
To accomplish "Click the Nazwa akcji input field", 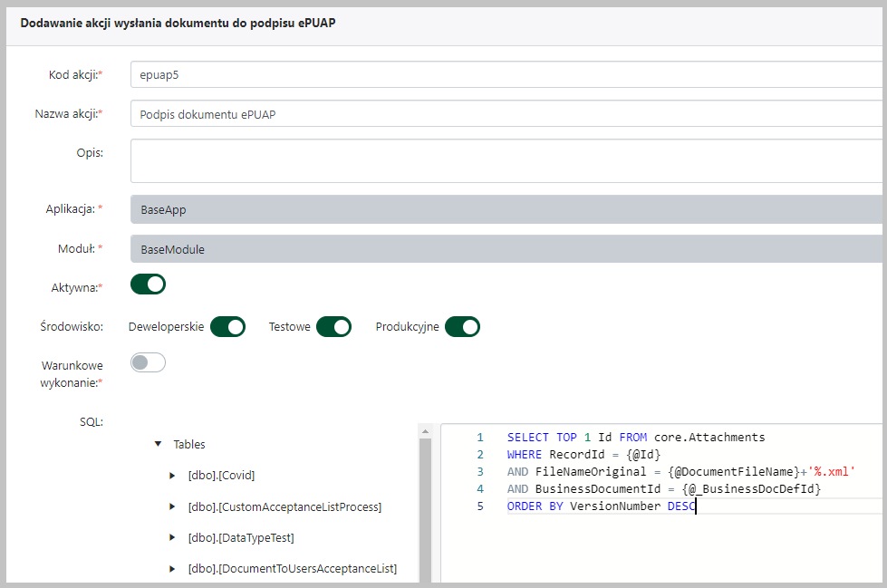I will 506,114.
